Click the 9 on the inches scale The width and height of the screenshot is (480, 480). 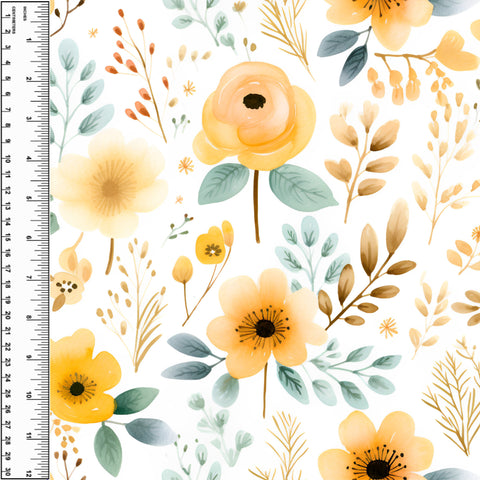29,357
